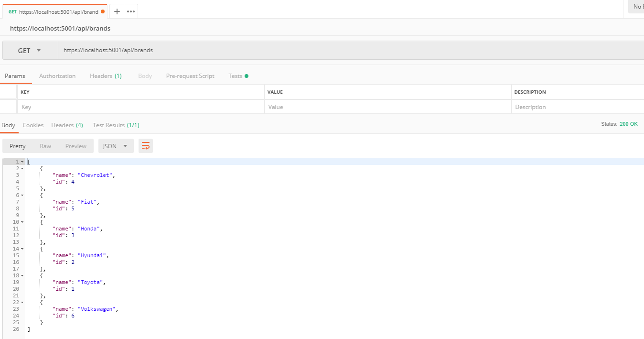
Task: Select the Preview view button
Action: [76, 146]
